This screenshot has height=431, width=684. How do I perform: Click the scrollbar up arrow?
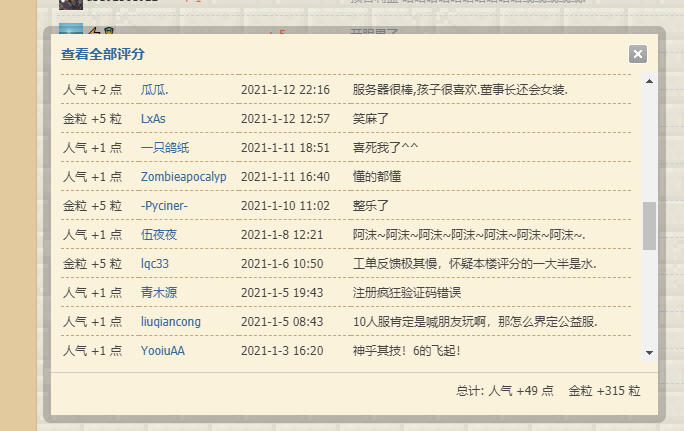[x=649, y=81]
